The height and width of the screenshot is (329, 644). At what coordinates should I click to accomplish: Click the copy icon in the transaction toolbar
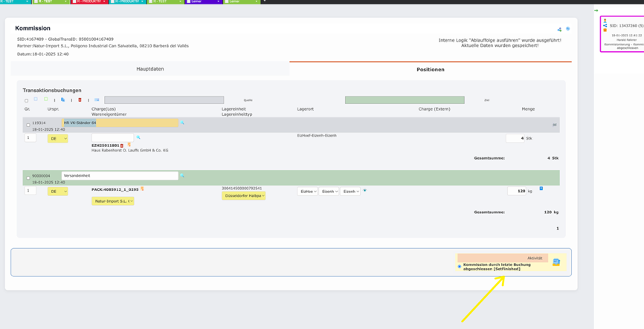pyautogui.click(x=62, y=100)
